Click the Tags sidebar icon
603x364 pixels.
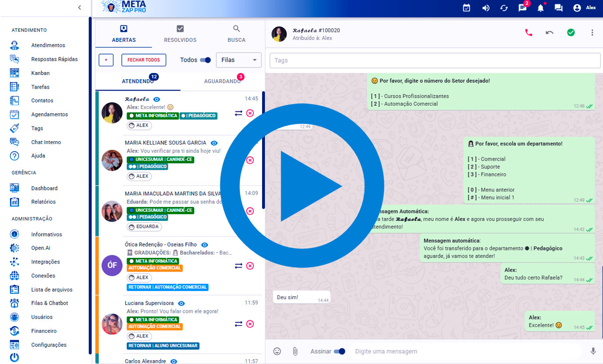pos(14,128)
